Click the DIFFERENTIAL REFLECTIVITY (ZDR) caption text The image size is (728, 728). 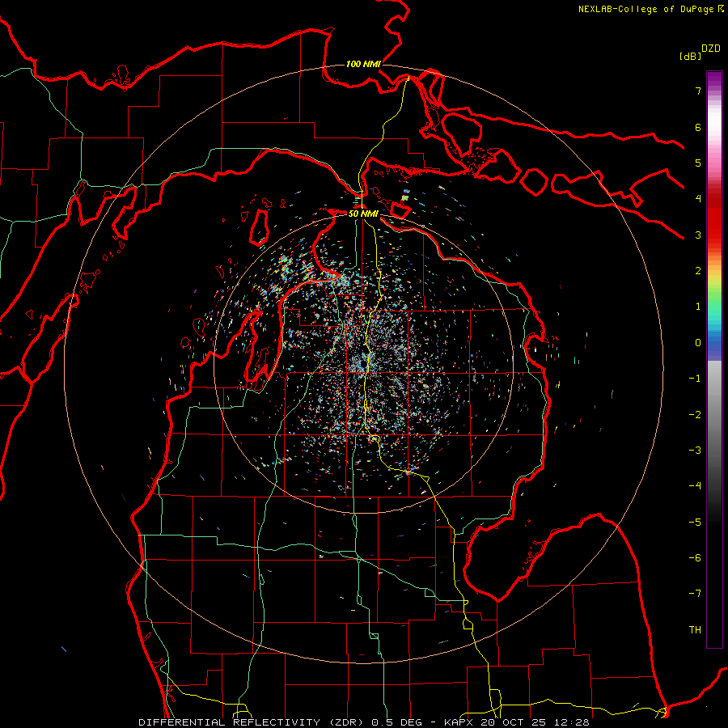(x=252, y=722)
